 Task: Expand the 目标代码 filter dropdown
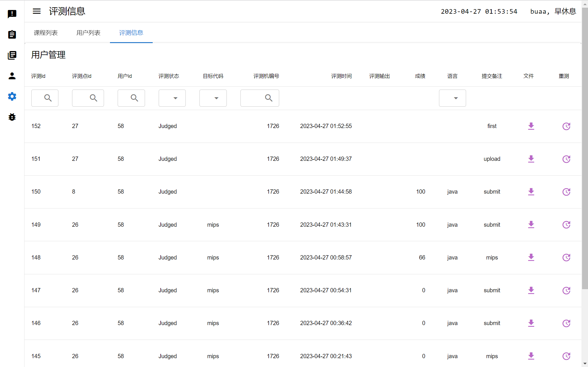point(213,98)
